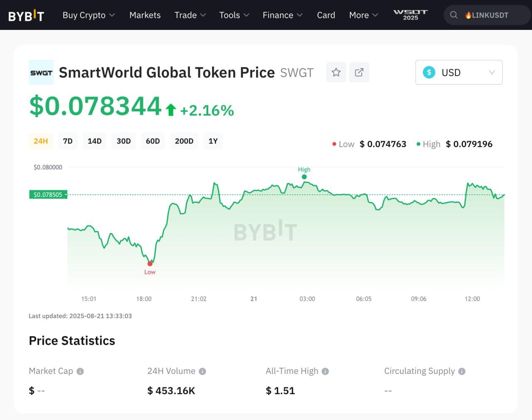Select the 7D chart range

(x=68, y=141)
